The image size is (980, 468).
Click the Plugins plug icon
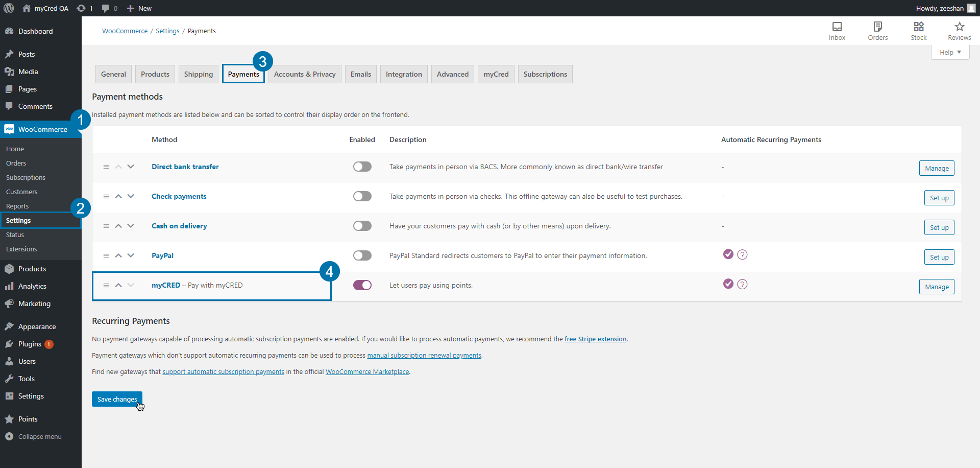point(9,344)
